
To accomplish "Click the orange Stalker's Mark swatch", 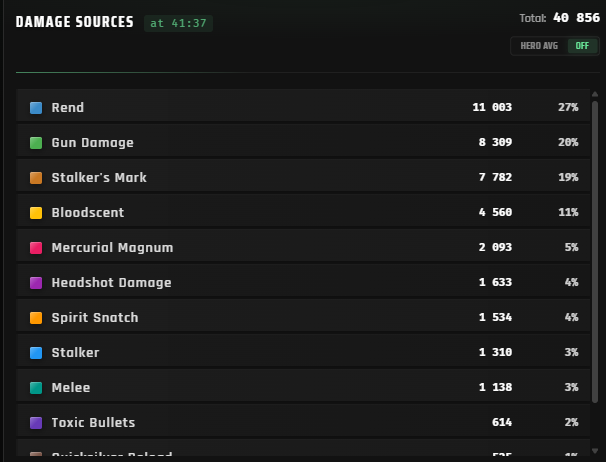I will tap(36, 178).
